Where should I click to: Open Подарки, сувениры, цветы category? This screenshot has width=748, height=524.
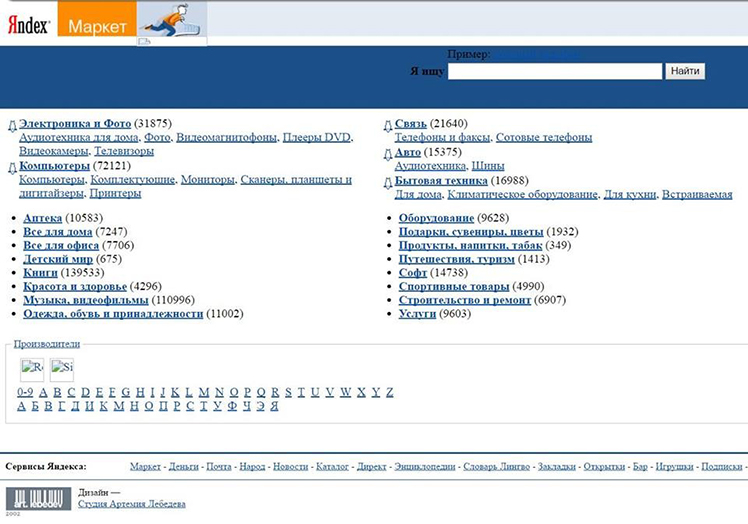click(471, 232)
